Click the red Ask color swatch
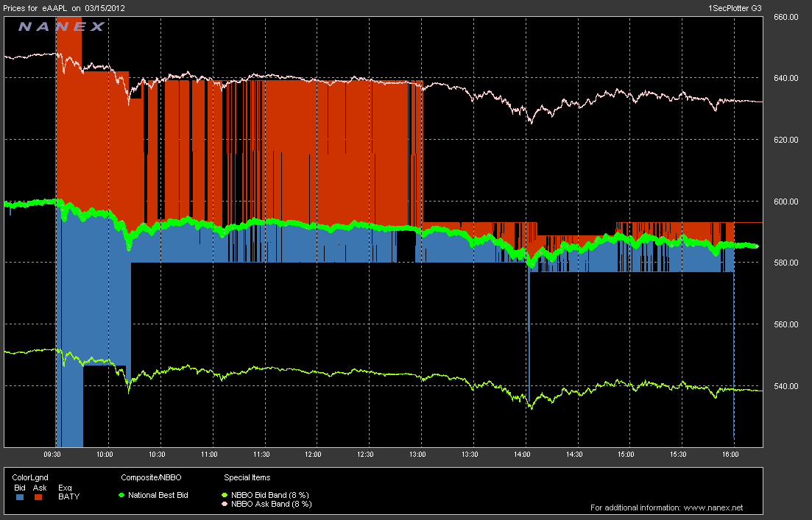Image resolution: width=812 pixels, height=520 pixels. pos(38,496)
